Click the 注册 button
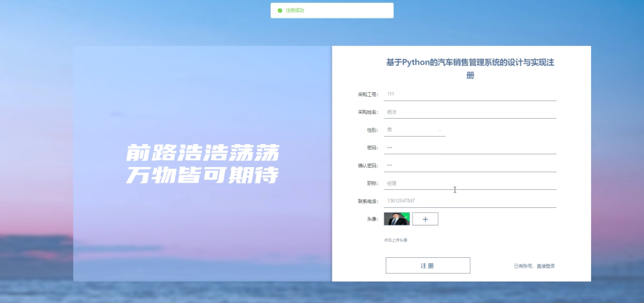 428,266
